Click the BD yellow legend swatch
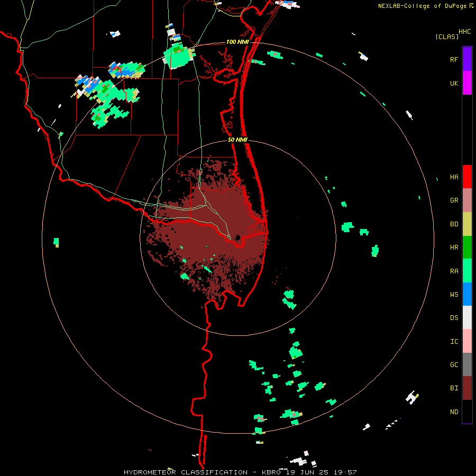 point(467,224)
